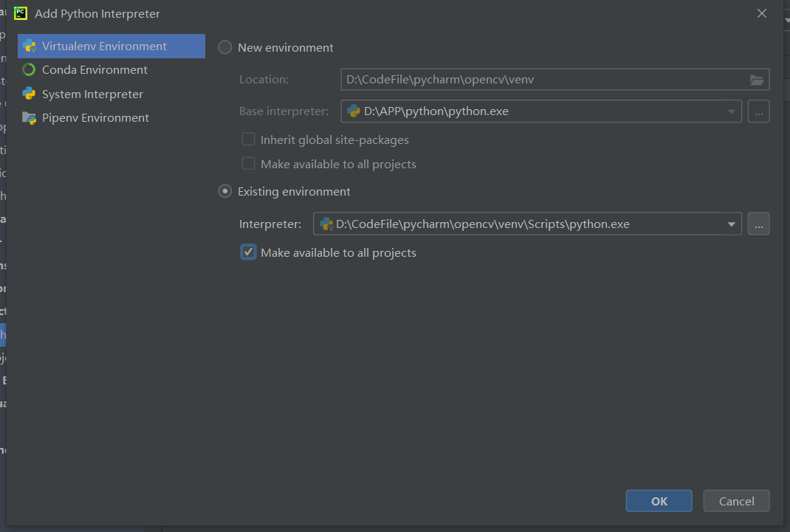790x532 pixels.
Task: Browse for Location using folder icon
Action: 756,80
